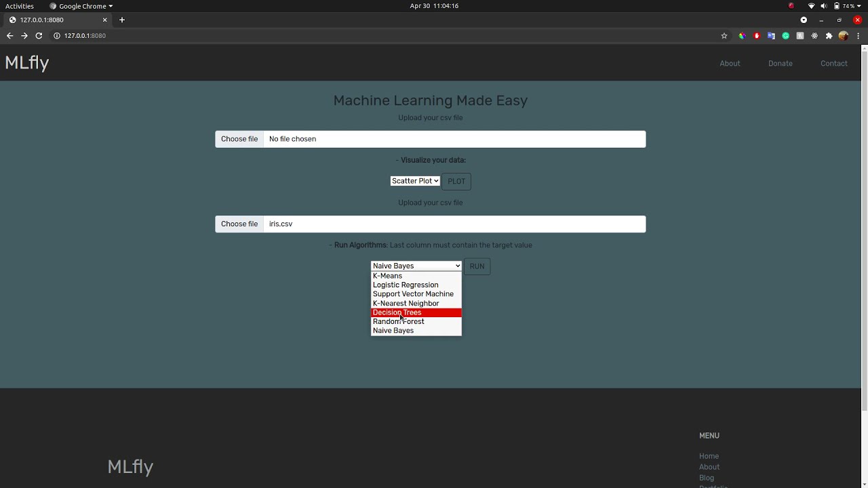Click the footer MLfly logo

click(130, 467)
